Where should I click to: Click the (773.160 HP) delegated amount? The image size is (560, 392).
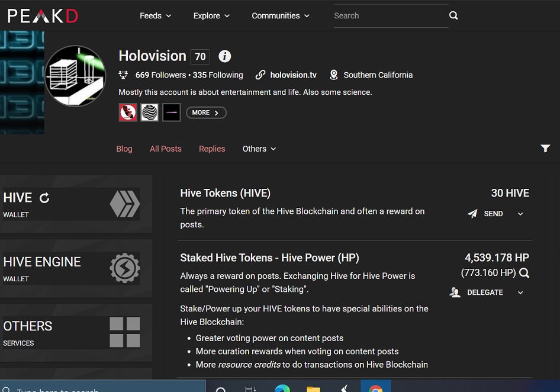[488, 273]
